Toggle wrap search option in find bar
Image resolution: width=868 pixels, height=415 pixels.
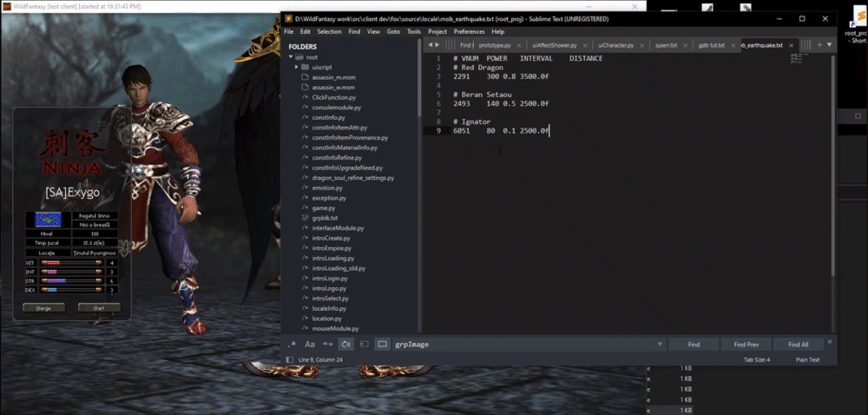coord(346,344)
